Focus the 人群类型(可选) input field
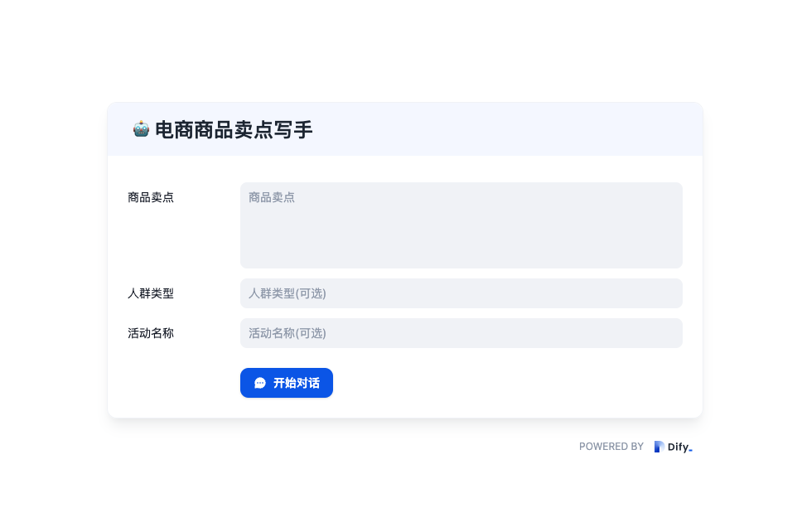 tap(461, 293)
